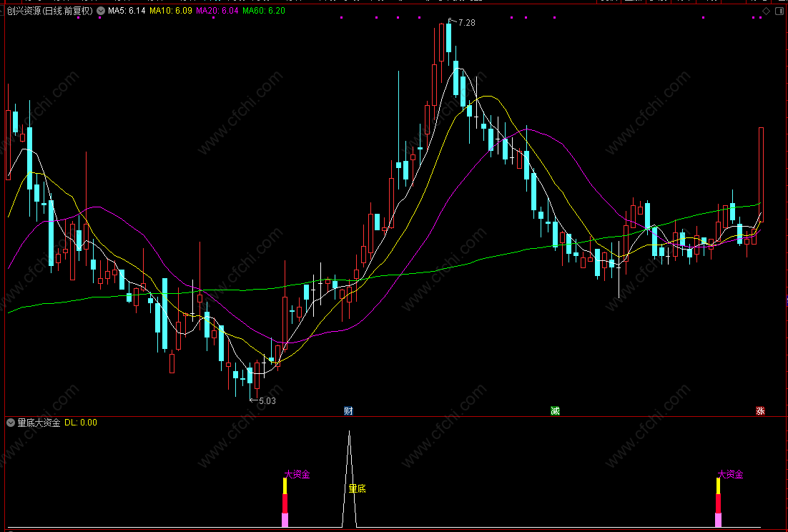This screenshot has width=788, height=532.
Task: Select the chart title 创兴资源(日线 前复权)
Action: tap(50, 11)
